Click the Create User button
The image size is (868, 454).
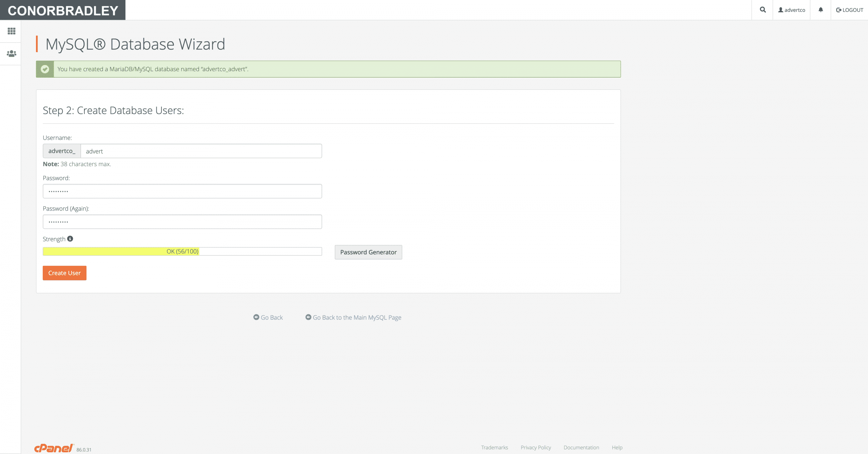point(64,273)
